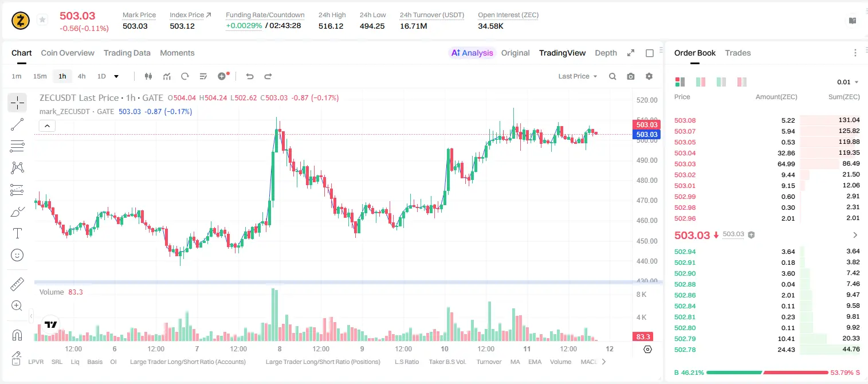Open the emoji sticker tool

tap(17, 255)
